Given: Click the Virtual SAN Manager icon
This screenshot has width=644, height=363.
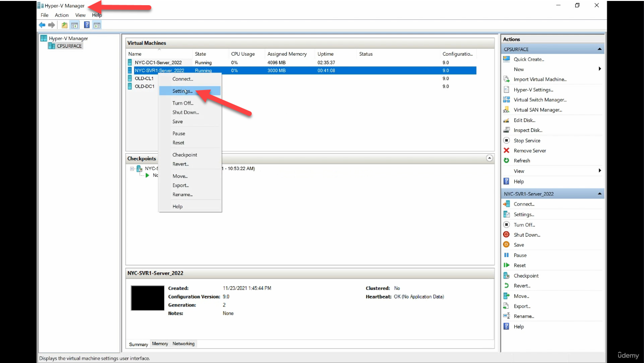Looking at the screenshot, I should (x=506, y=110).
